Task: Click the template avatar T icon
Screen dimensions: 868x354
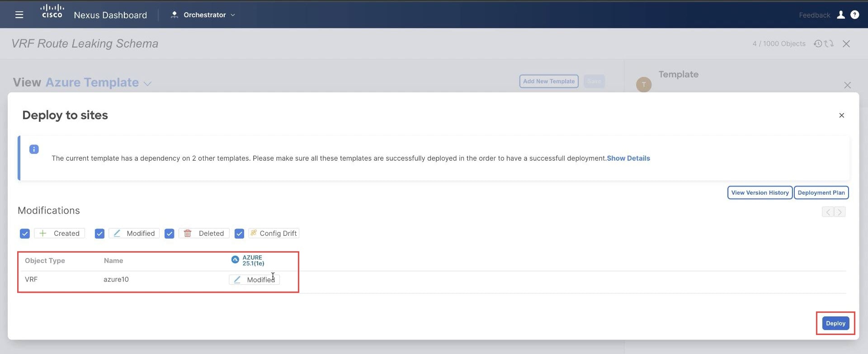Action: coord(644,85)
